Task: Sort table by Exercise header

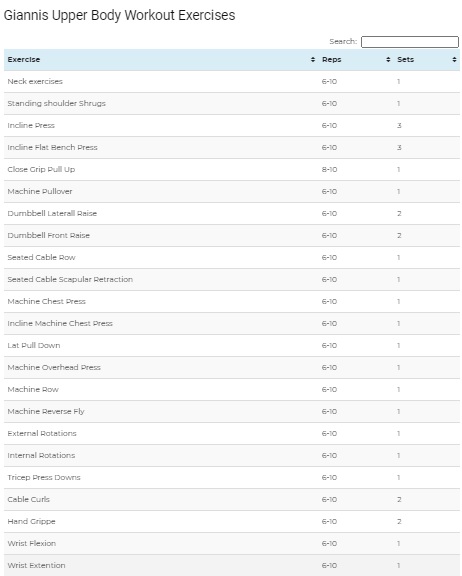Action: pyautogui.click(x=161, y=60)
